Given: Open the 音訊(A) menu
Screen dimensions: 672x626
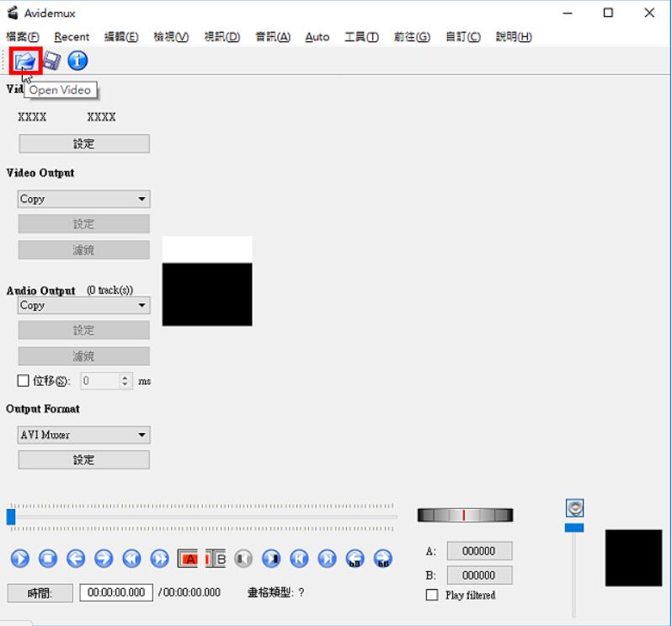Looking at the screenshot, I should (x=273, y=37).
